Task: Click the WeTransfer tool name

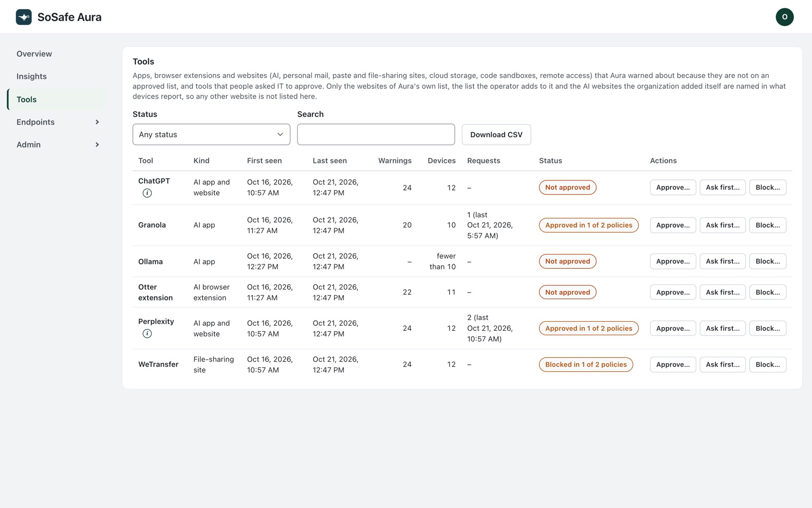Action: (158, 364)
